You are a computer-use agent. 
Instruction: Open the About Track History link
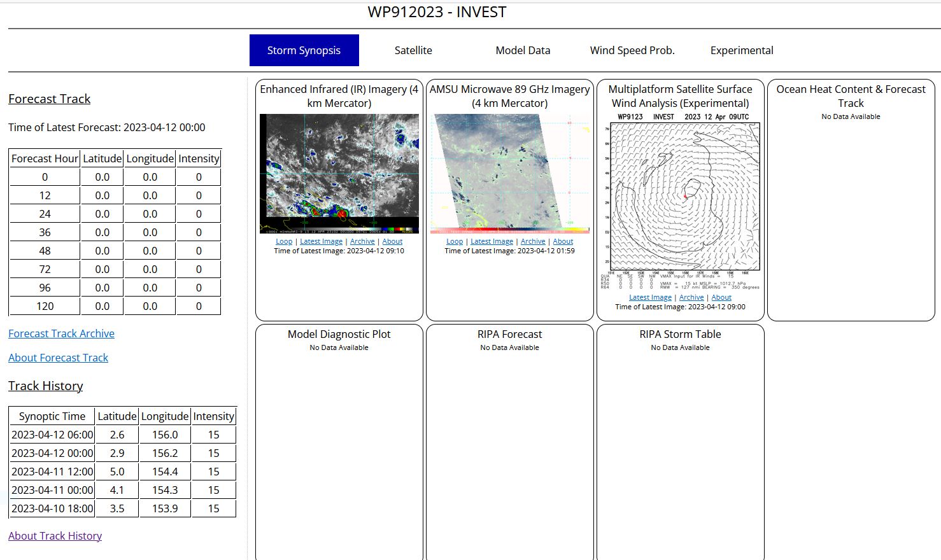coord(55,536)
